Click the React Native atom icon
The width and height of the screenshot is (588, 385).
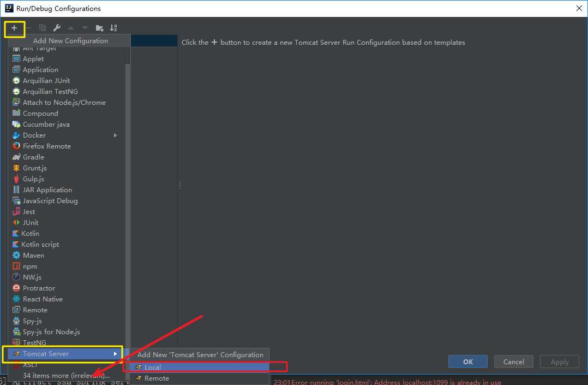pyautogui.click(x=16, y=299)
